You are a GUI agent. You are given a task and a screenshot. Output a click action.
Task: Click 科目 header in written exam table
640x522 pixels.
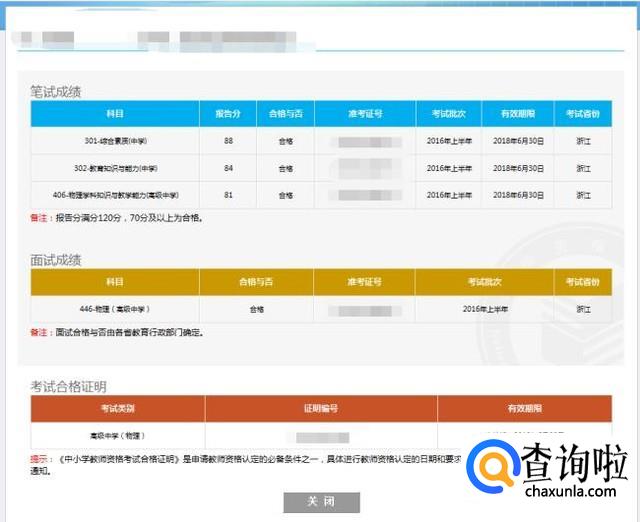[115, 113]
